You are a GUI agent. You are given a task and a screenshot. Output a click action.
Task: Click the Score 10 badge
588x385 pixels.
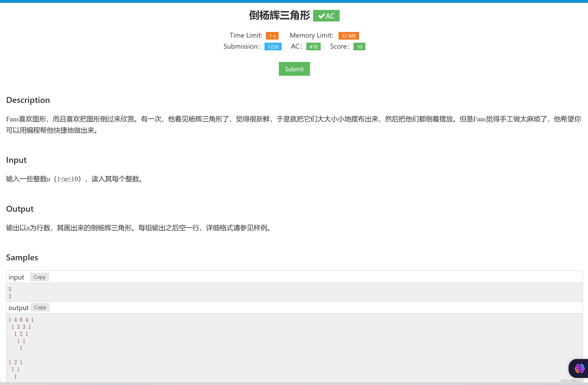[x=359, y=47]
